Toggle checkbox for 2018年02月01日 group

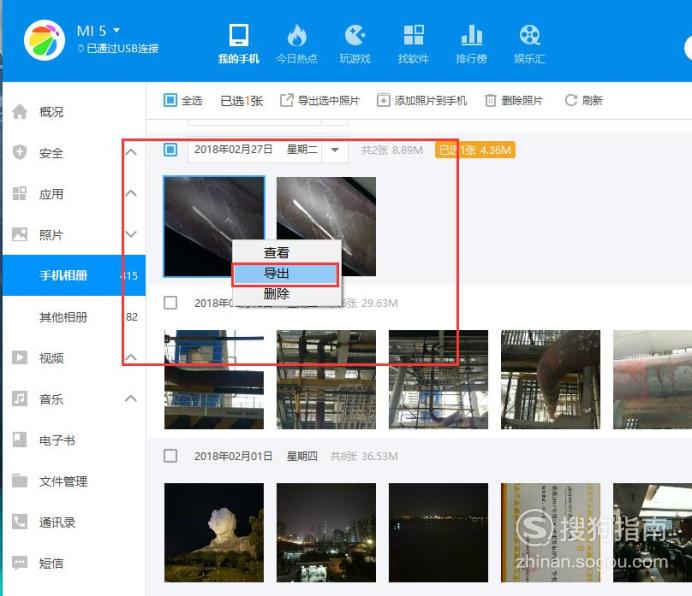pos(170,456)
